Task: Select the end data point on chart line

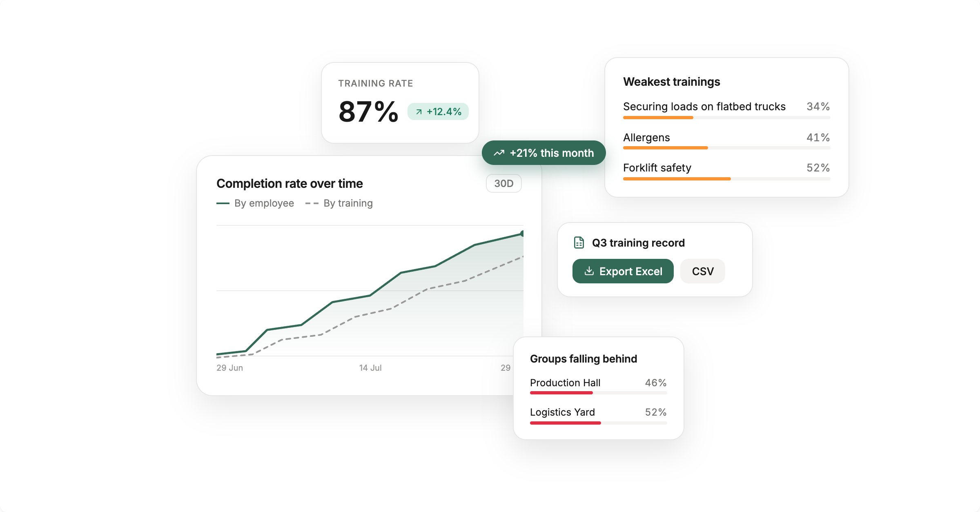Action: [x=522, y=234]
